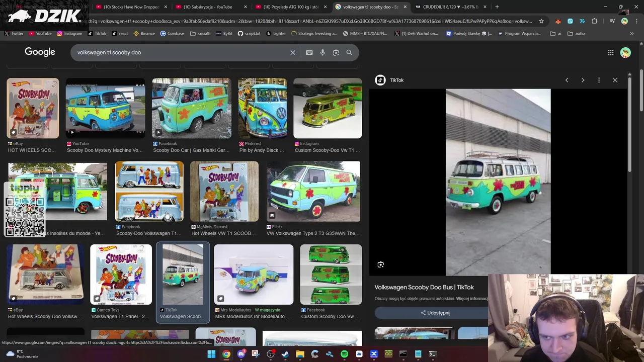This screenshot has height=362, width=644.
Task: Switch to Przysiady ATG 100 kg tab
Action: point(291,7)
